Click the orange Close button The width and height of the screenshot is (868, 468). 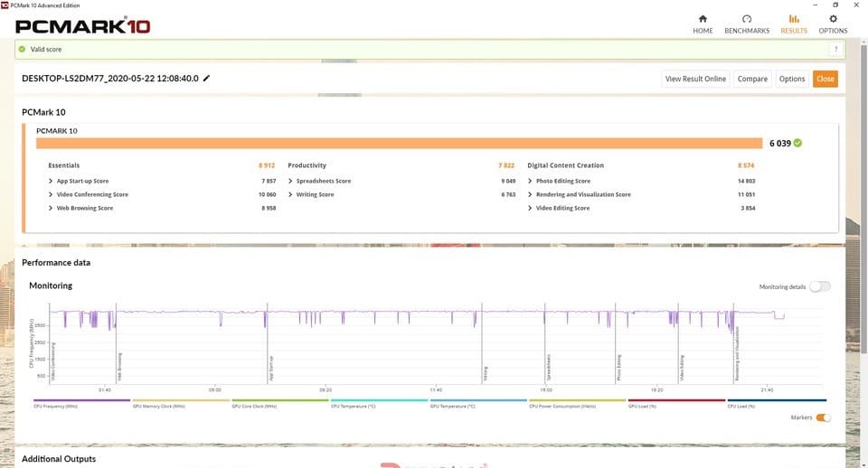[x=825, y=79]
